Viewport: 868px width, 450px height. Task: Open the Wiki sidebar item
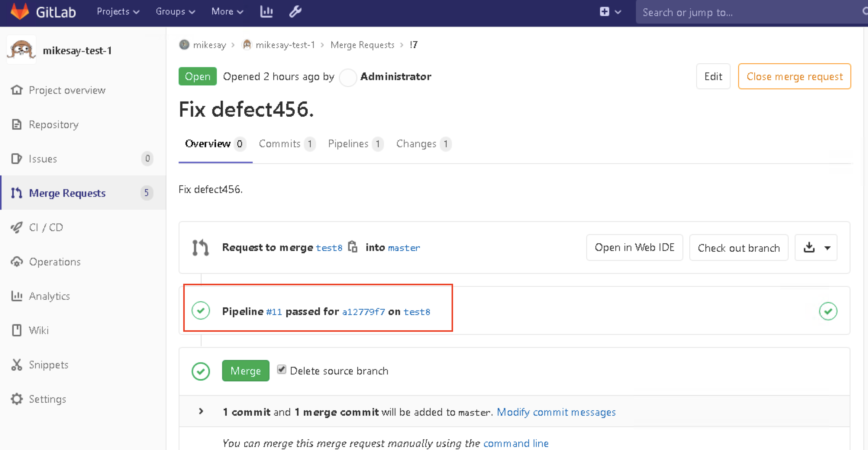(x=39, y=330)
